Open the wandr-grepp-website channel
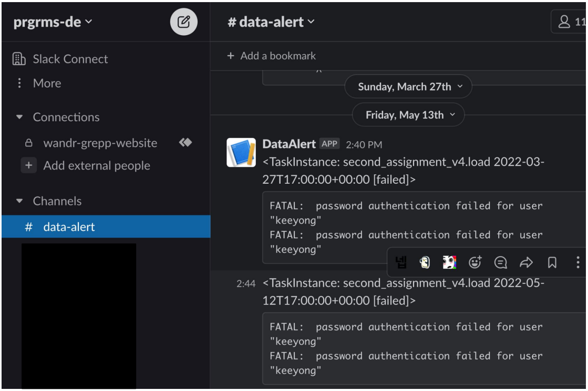The image size is (588, 391). (x=100, y=143)
